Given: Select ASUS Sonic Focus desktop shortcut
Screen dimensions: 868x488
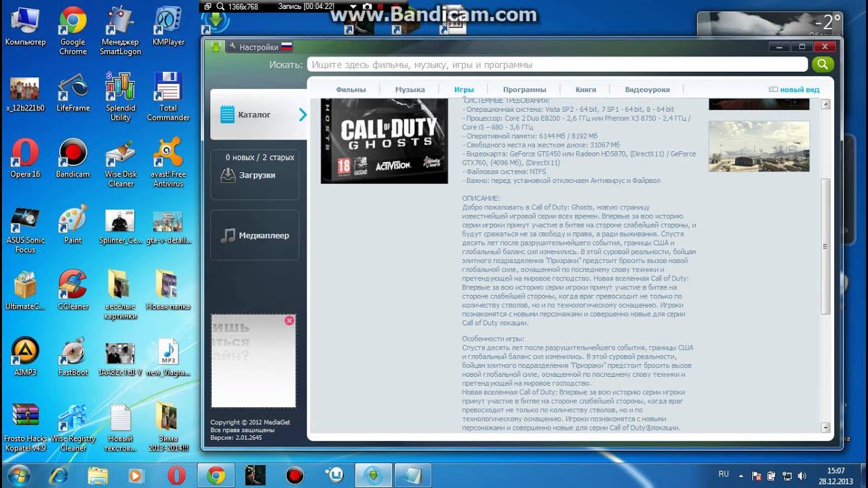Looking at the screenshot, I should pyautogui.click(x=25, y=230).
